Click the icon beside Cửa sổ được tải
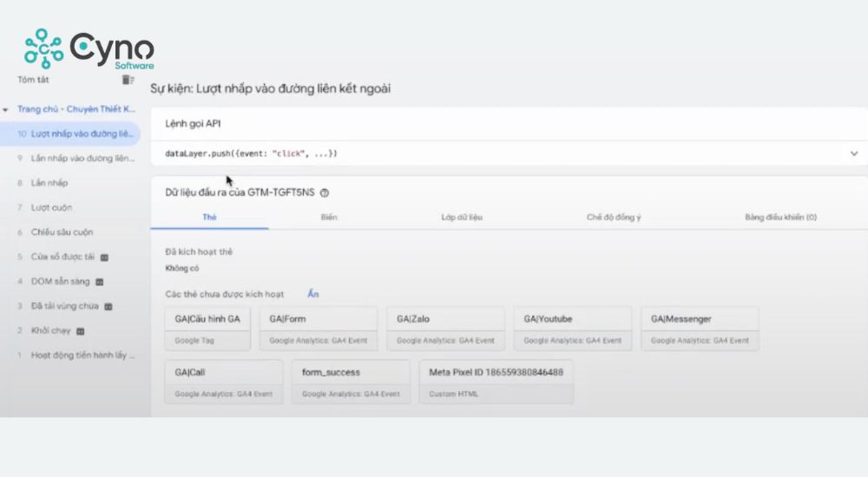This screenshot has height=477, width=868. (104, 258)
